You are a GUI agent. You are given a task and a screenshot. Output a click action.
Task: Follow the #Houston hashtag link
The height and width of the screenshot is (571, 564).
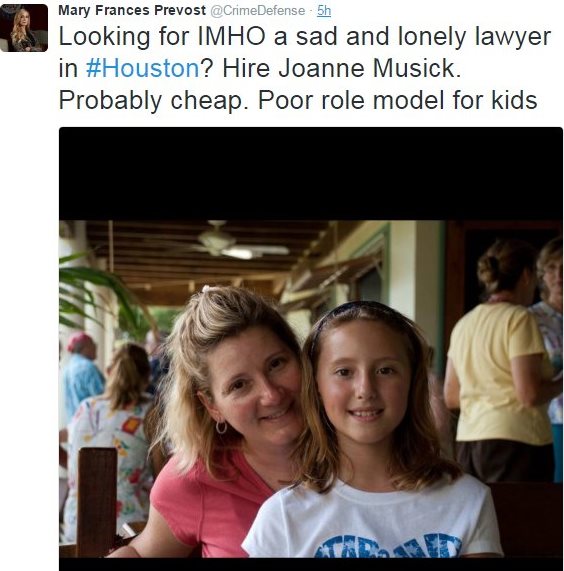pos(142,68)
